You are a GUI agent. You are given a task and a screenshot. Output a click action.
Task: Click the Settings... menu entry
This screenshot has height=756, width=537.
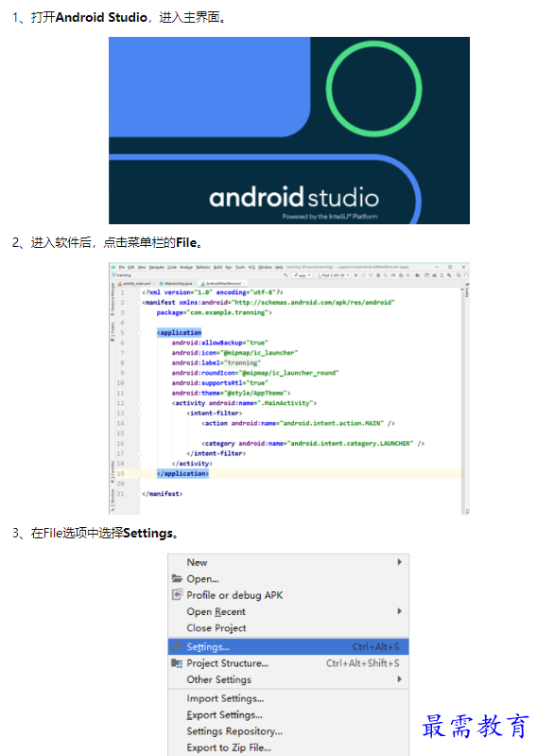(288, 646)
